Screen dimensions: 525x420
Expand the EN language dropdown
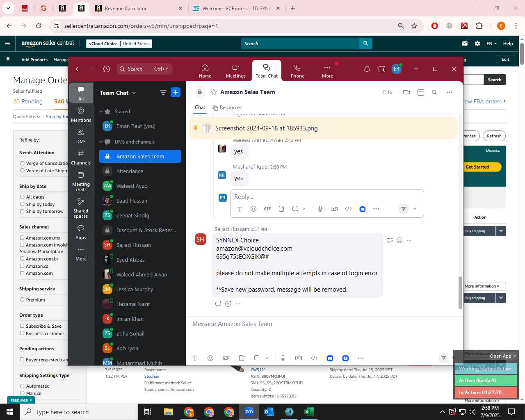click(x=491, y=43)
